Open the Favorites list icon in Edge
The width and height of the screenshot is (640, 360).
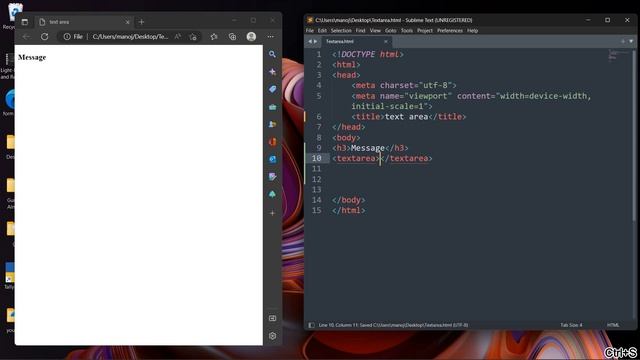214,37
